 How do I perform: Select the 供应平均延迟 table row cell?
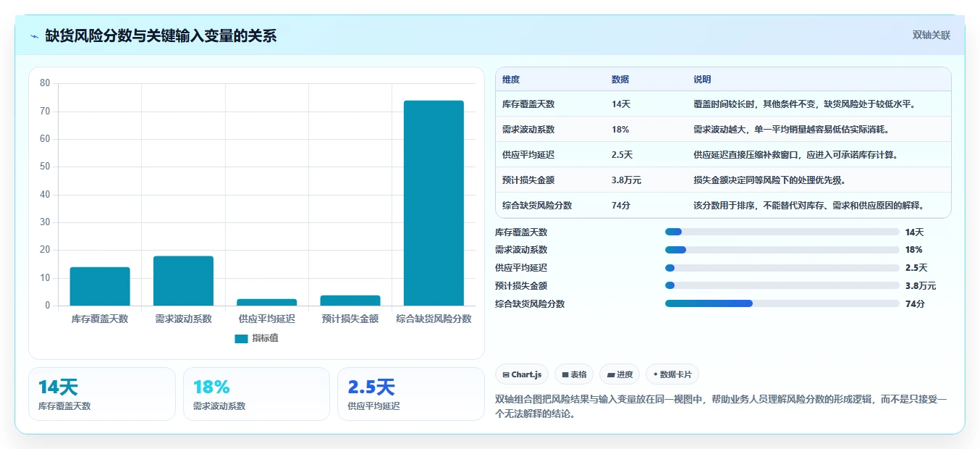click(x=528, y=154)
